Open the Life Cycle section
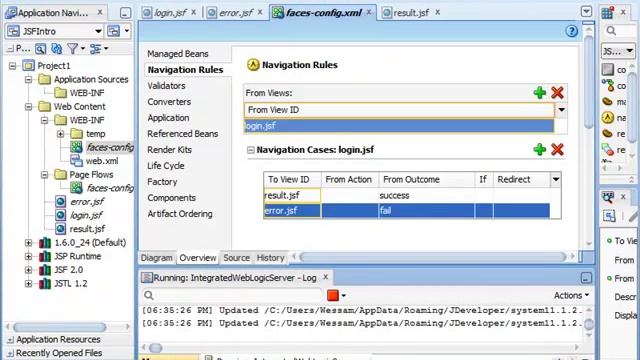The height and width of the screenshot is (360, 640). pyautogui.click(x=165, y=166)
